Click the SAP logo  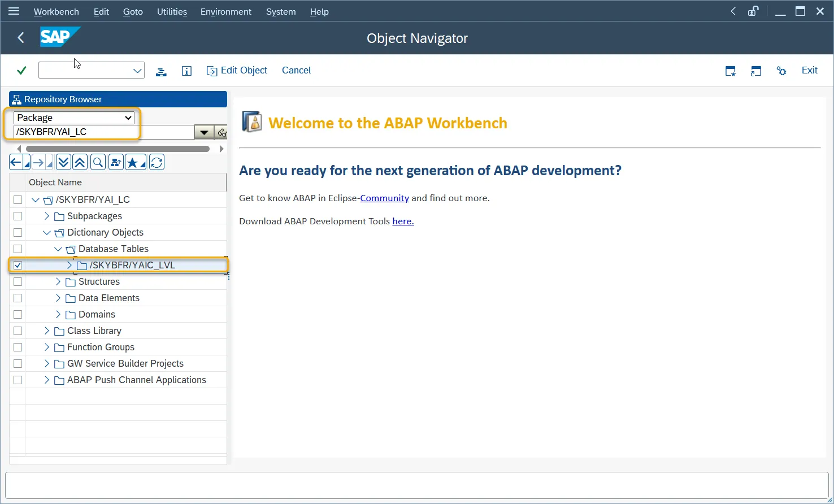pos(60,37)
